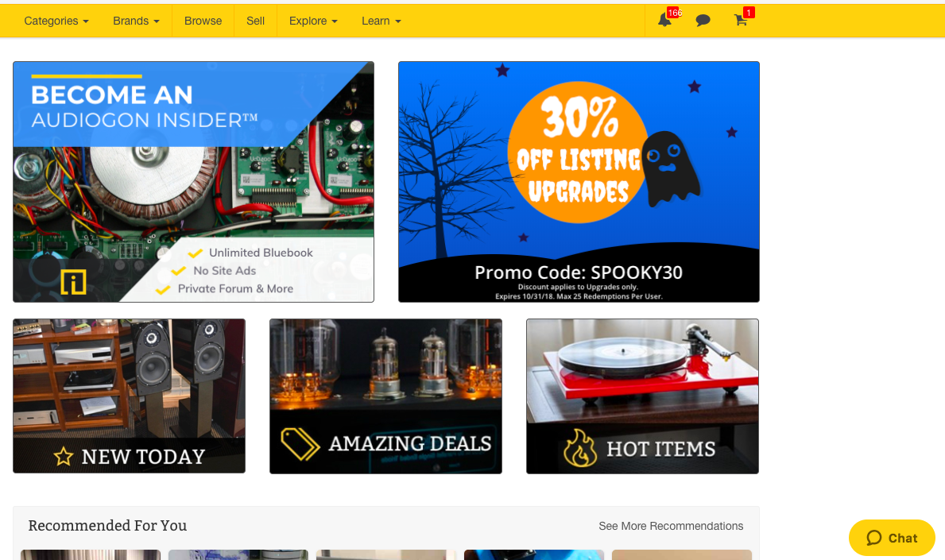Click the Insider logo icon on banner
Screen dimensions: 945x560
(x=74, y=282)
